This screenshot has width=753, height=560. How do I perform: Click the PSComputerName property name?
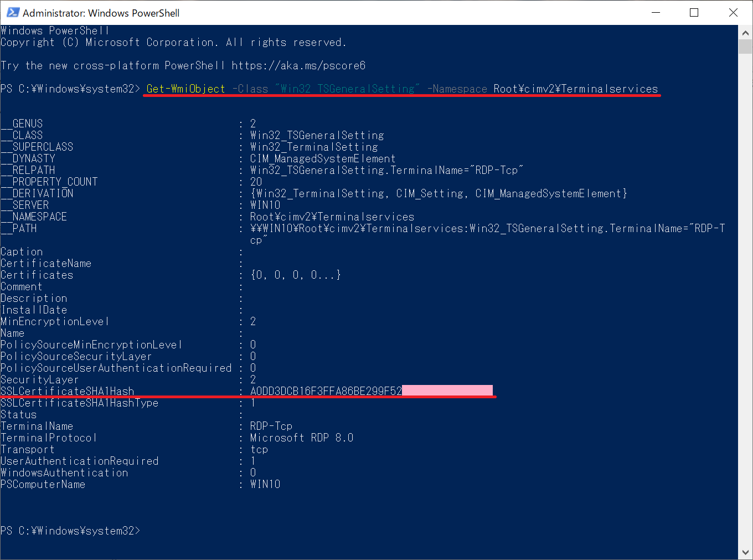(x=43, y=484)
